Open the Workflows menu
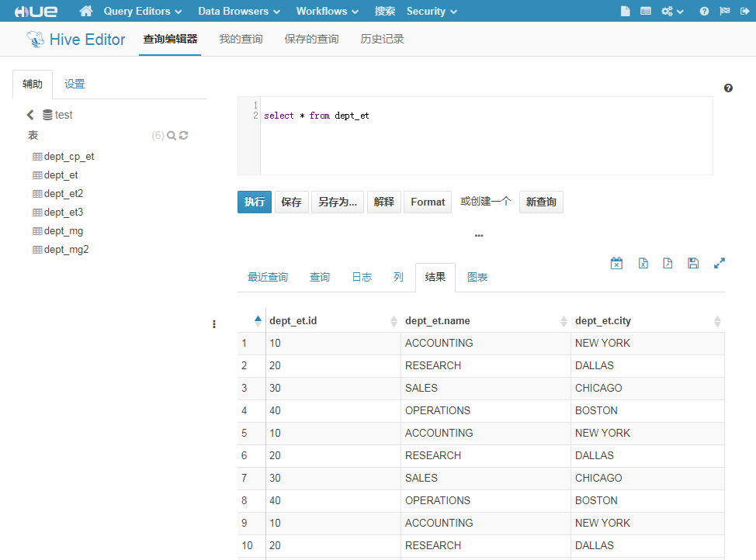Viewport: 756px width, 560px height. [x=328, y=11]
